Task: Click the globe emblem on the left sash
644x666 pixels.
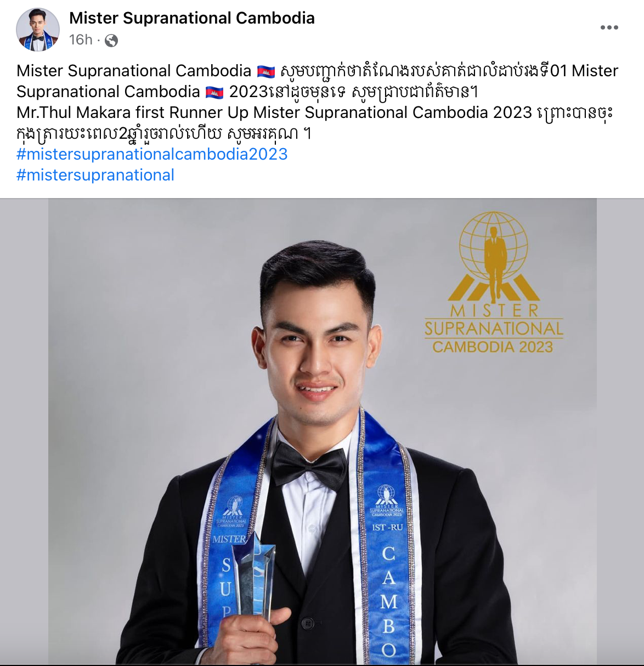Action: pos(235,505)
